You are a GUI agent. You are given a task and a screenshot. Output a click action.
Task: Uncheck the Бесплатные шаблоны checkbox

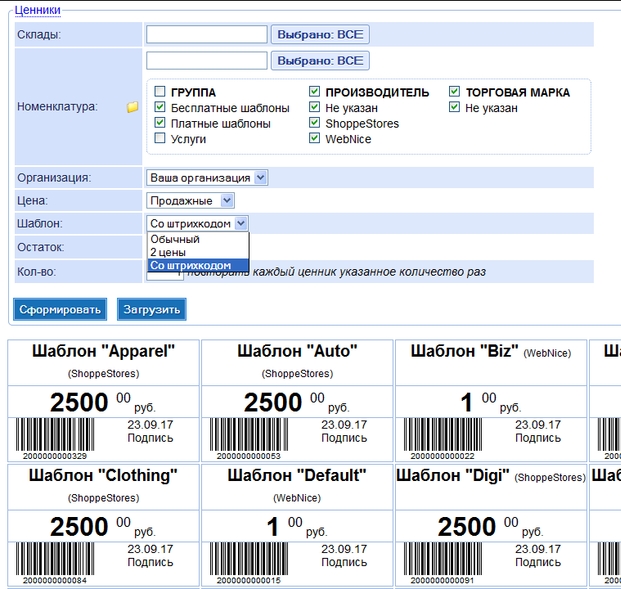(x=160, y=108)
